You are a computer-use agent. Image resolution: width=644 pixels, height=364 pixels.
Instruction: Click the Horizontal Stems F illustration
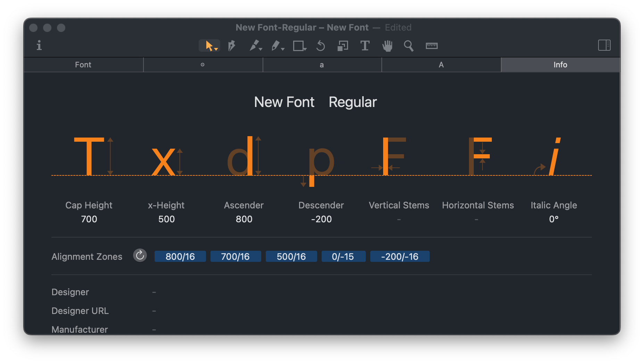[480, 156]
